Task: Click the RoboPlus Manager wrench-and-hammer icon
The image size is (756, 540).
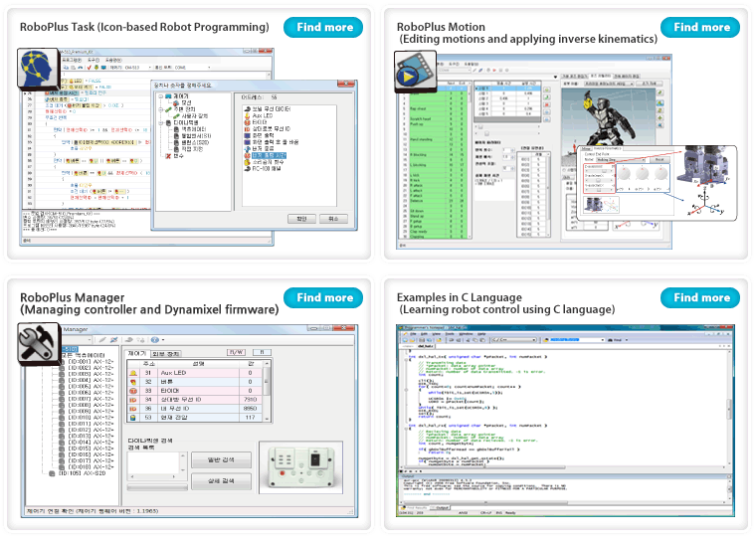Action: 39,344
